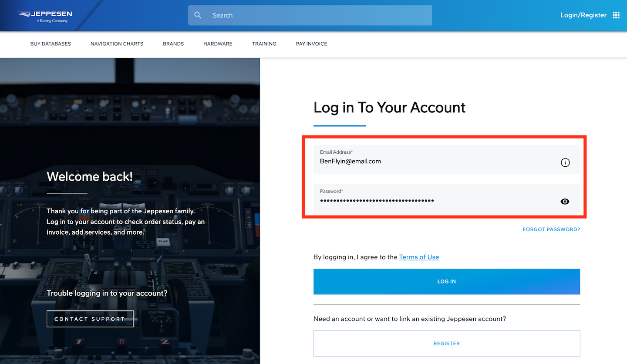This screenshot has height=364, width=627.
Task: Click "Log in To Your Account" heading
Action: pyautogui.click(x=389, y=108)
